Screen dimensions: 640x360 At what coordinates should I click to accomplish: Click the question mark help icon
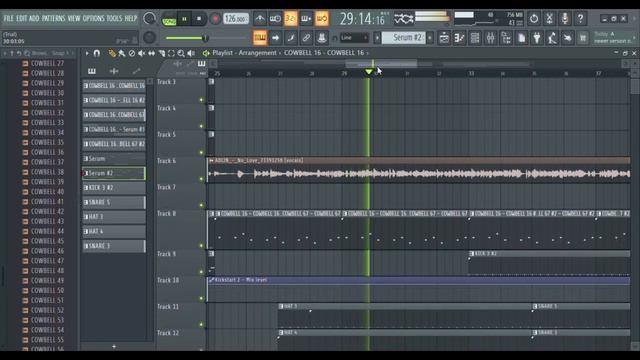pyautogui.click(x=580, y=18)
